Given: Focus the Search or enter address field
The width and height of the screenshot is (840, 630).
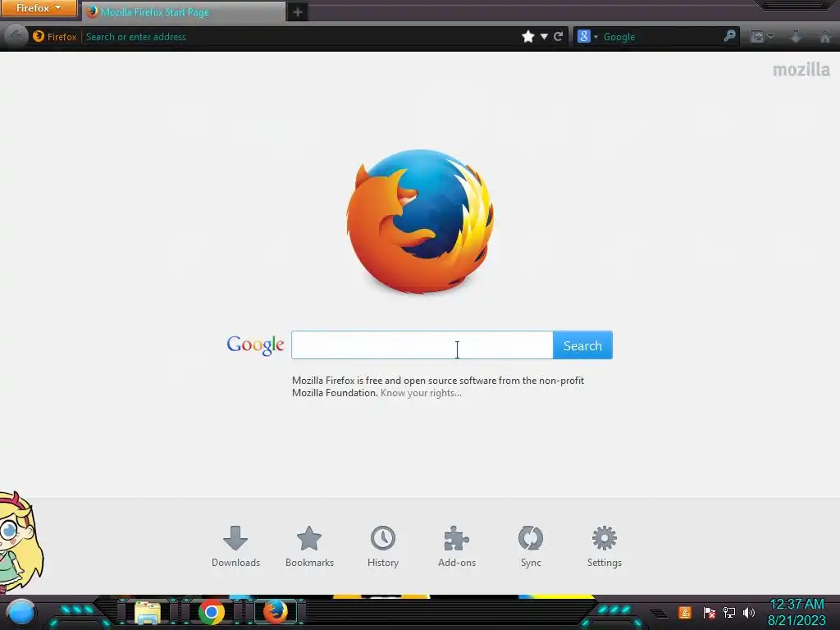Looking at the screenshot, I should coord(300,36).
